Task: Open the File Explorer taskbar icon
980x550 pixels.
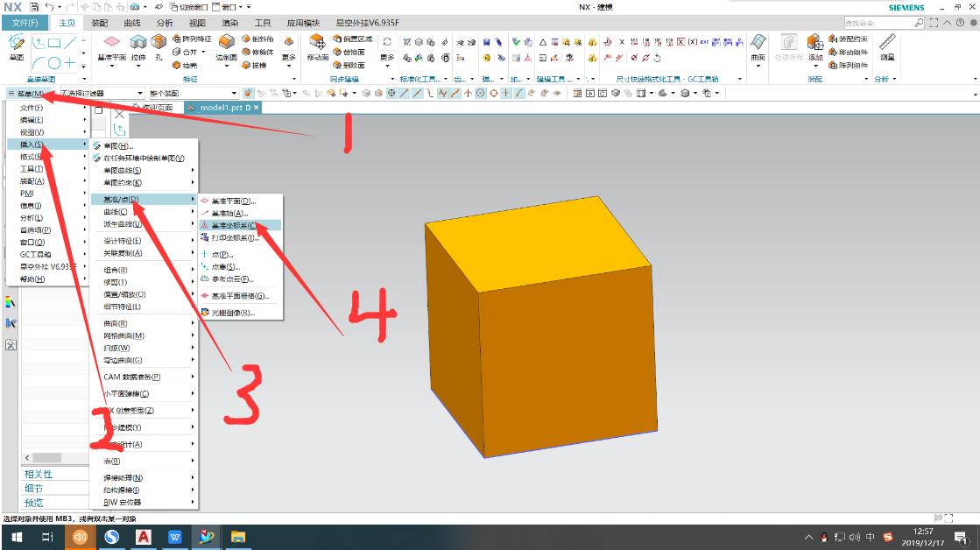Action: pyautogui.click(x=238, y=538)
